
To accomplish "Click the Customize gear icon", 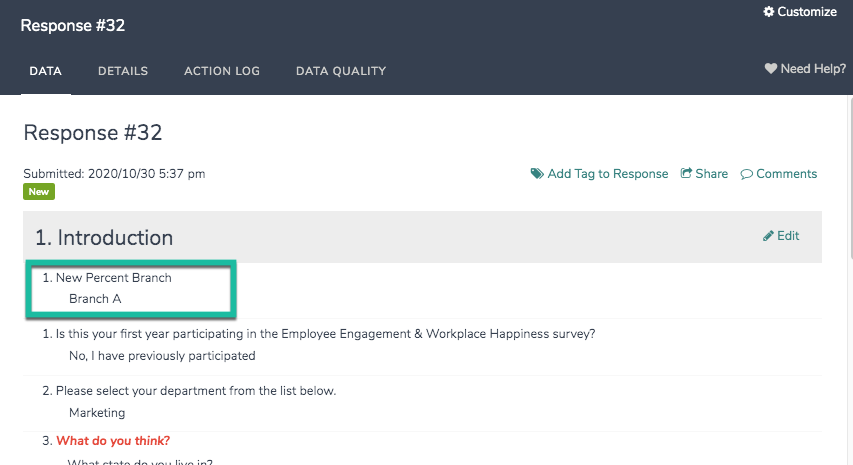I will 768,12.
